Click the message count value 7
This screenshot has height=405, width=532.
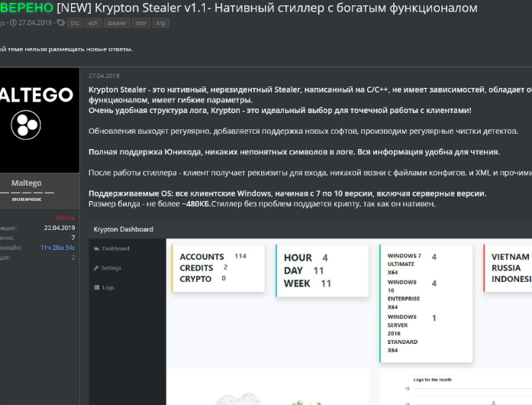click(73, 238)
